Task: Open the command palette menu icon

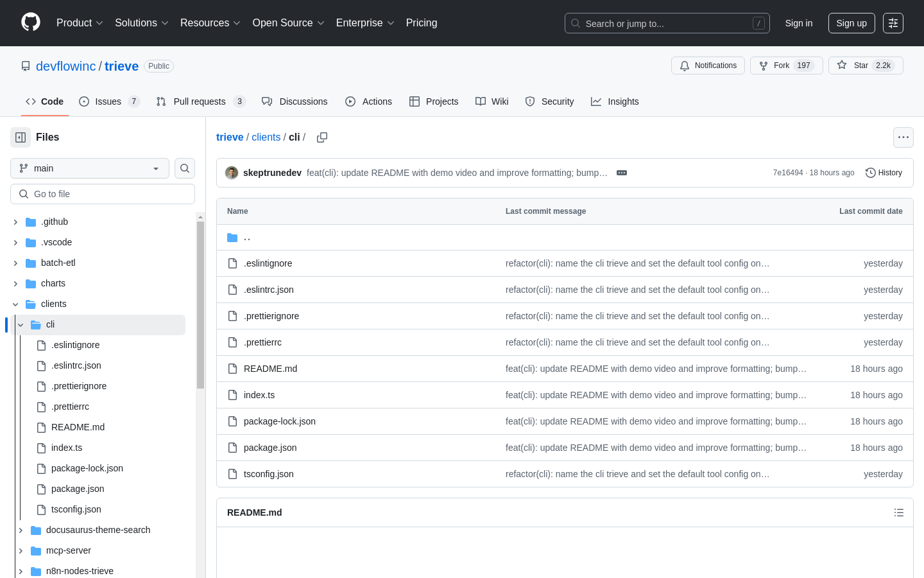Action: click(893, 23)
